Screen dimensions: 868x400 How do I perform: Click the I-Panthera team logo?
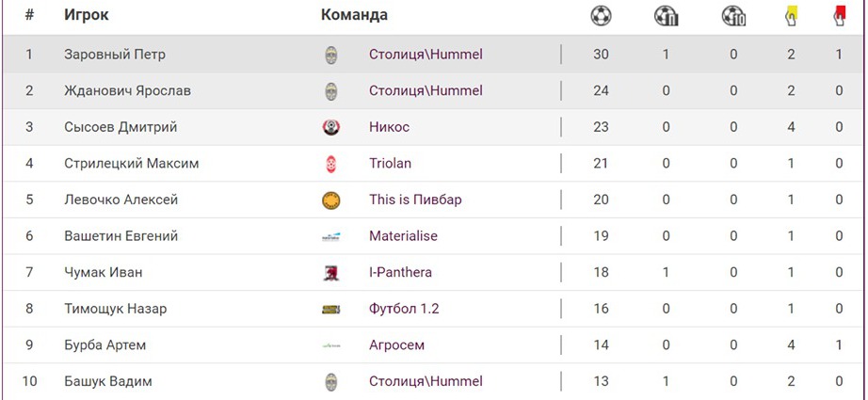coord(330,273)
